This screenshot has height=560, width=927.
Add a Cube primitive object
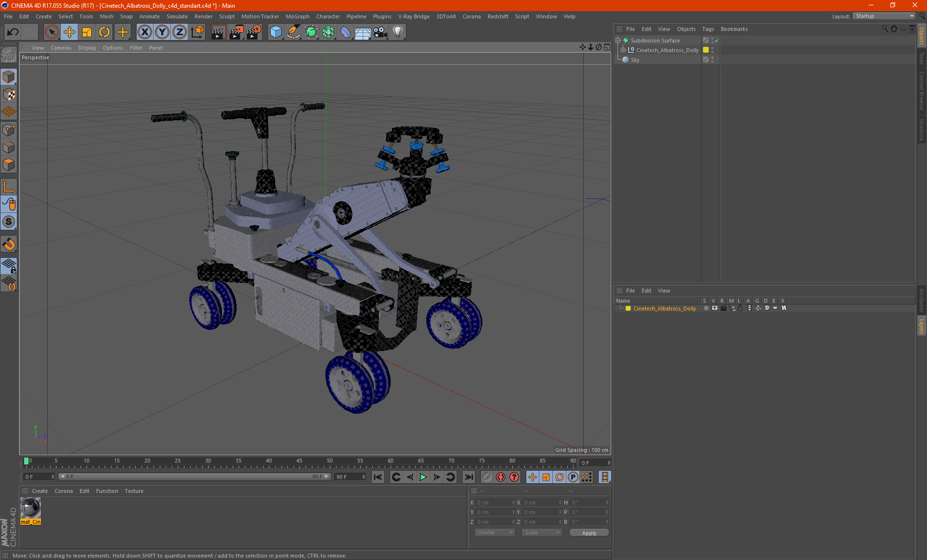(x=276, y=32)
